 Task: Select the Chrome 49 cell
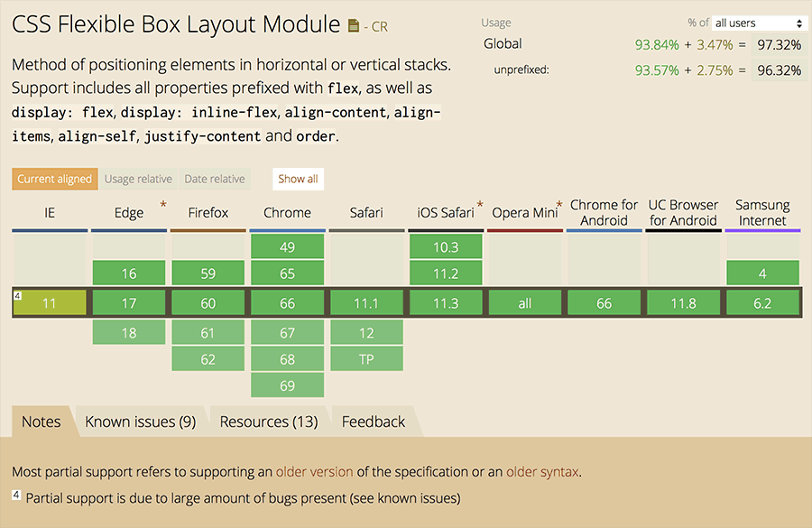tap(288, 246)
